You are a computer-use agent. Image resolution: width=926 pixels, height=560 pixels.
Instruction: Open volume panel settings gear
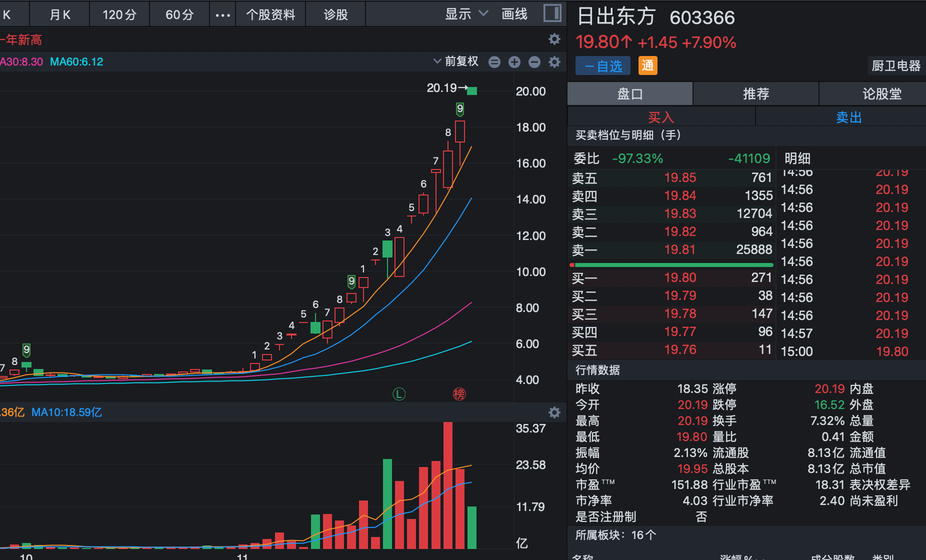(554, 412)
